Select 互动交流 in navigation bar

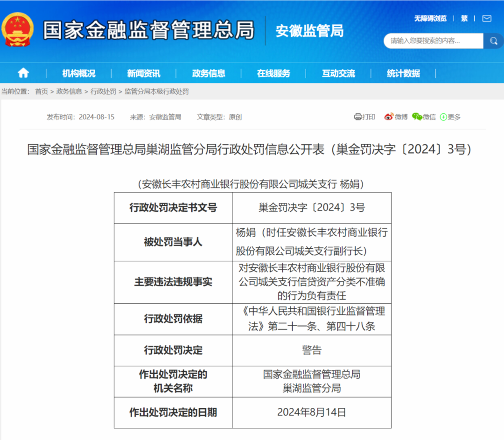click(x=338, y=73)
